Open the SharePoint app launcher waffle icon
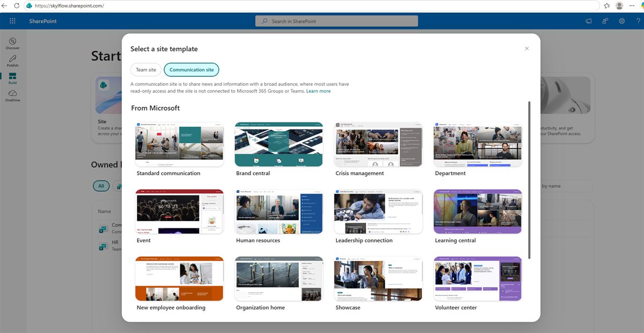Screen dimensions: 644x333 click(x=12, y=21)
